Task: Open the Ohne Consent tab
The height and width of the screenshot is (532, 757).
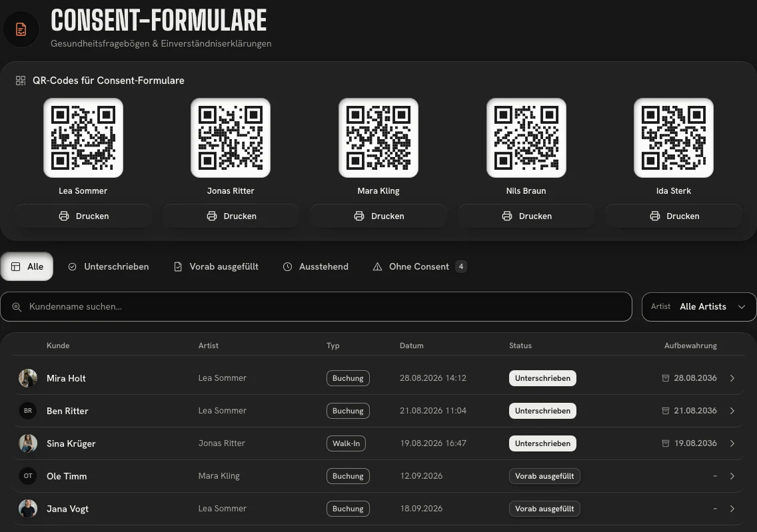Action: click(420, 267)
